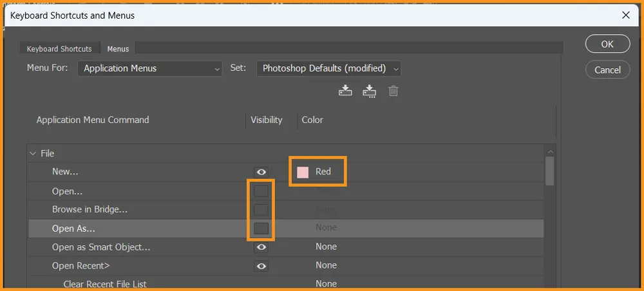Click the OK button

[x=607, y=44]
